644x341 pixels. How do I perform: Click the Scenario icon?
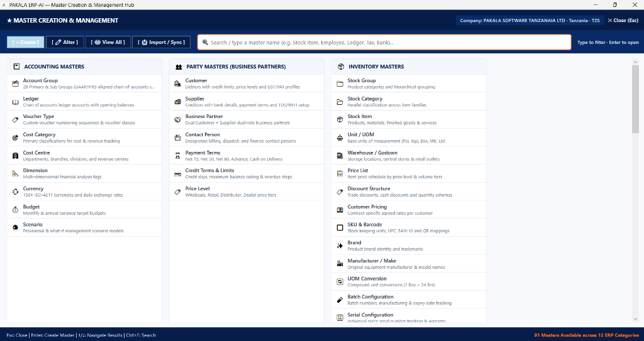click(x=15, y=228)
